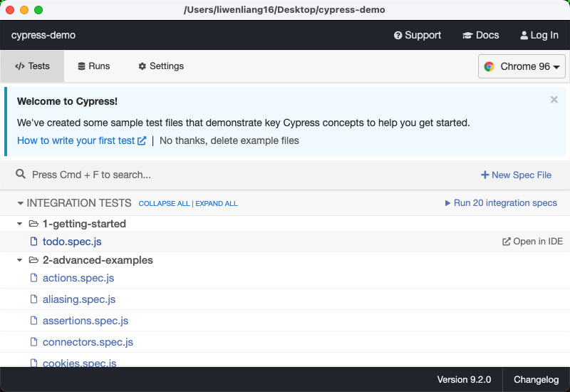Image resolution: width=570 pixels, height=392 pixels.
Task: Click the Runs database icon
Action: pos(81,66)
